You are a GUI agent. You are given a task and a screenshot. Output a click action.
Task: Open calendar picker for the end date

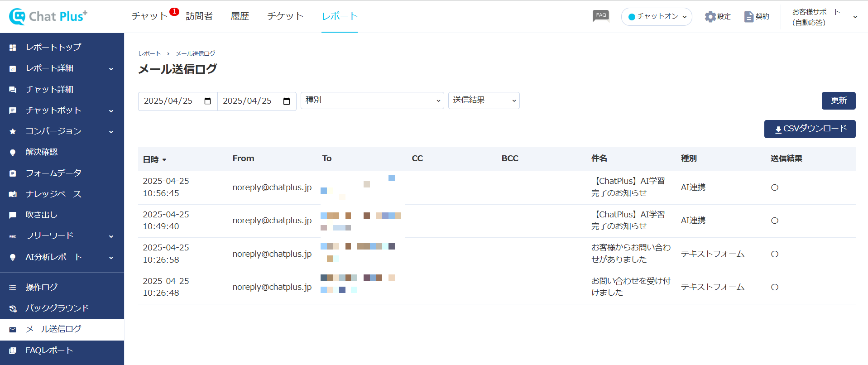[286, 101]
